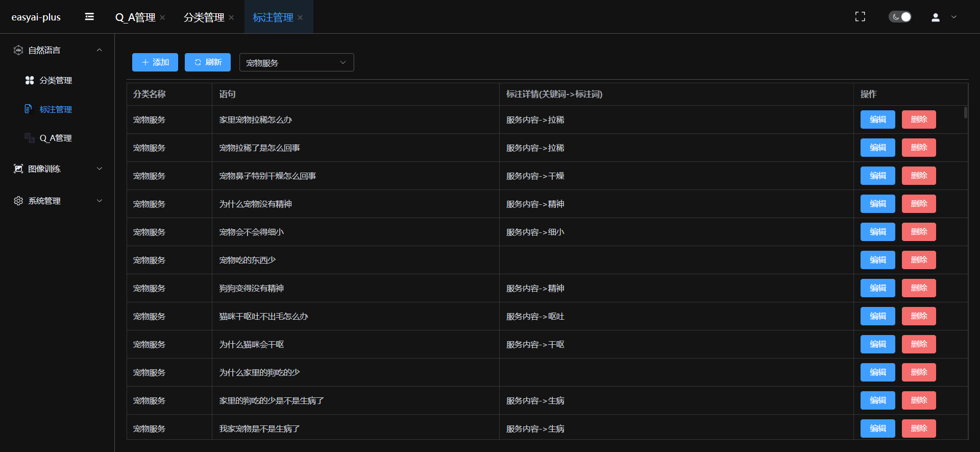Expand the 系统管理 menu chevron
The width and height of the screenshot is (980, 452).
(x=100, y=201)
